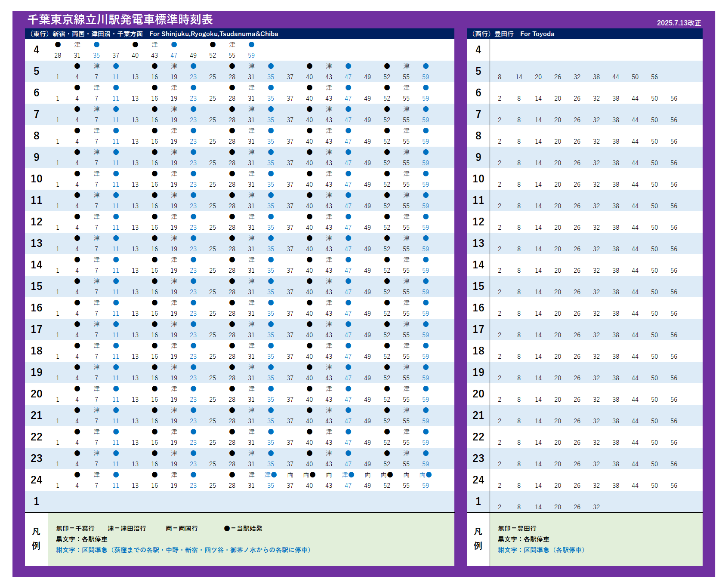Click black dot above 52 in eastbound hour 24

coord(390,475)
